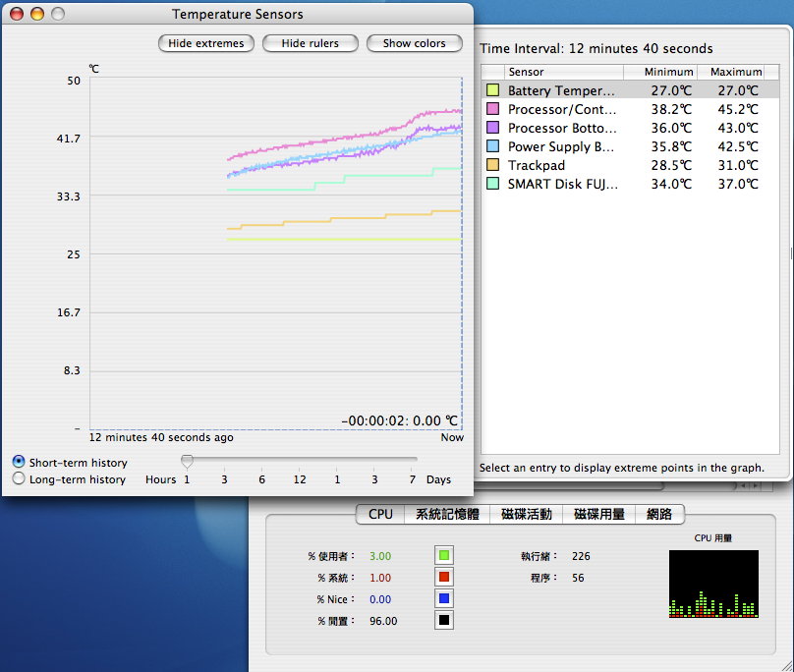Viewport: 794px width, 672px height.
Task: Open the blue % Nice color well
Action: tap(444, 599)
